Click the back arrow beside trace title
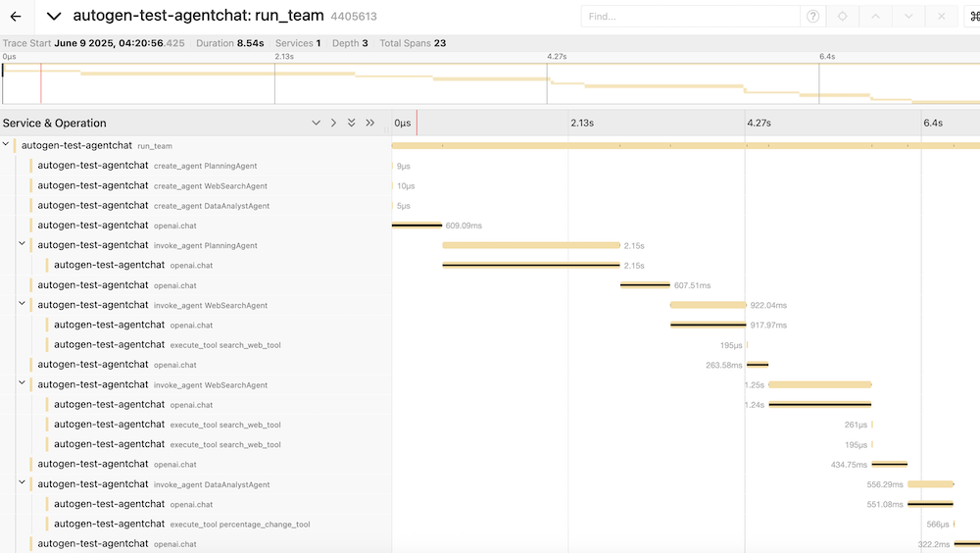 (16, 17)
